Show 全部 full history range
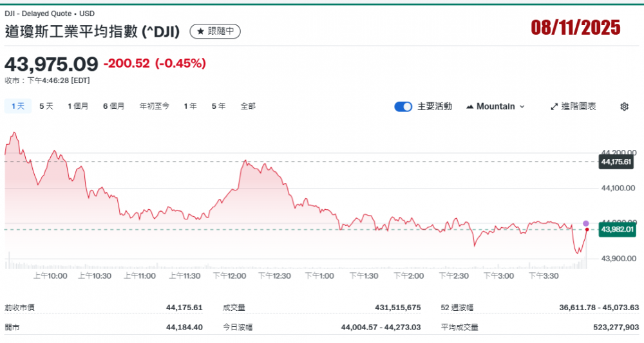This screenshot has width=644, height=343. coord(248,106)
